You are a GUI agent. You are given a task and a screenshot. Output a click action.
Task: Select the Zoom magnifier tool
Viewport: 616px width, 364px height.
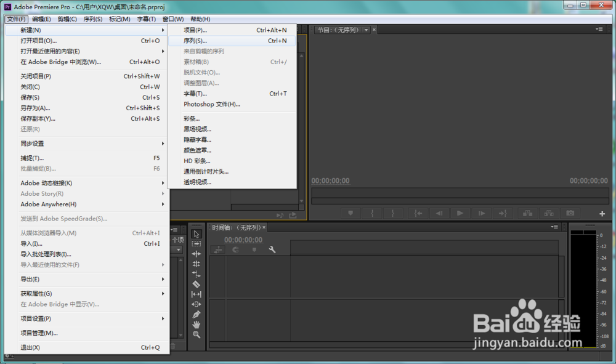[x=197, y=334]
